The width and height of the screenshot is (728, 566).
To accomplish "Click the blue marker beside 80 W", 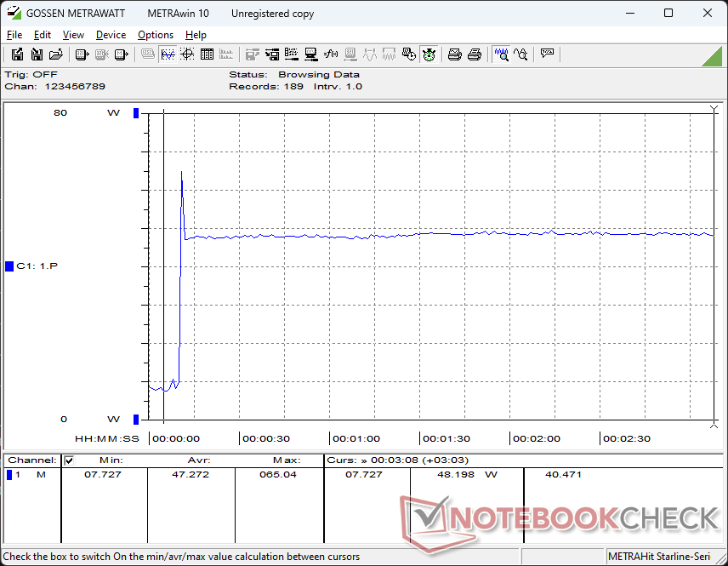I will tap(136, 113).
